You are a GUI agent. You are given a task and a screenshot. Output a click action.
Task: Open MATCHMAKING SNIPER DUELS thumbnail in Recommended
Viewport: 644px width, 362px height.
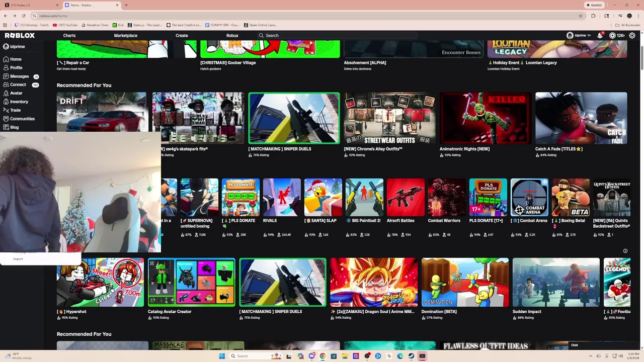[x=294, y=118]
